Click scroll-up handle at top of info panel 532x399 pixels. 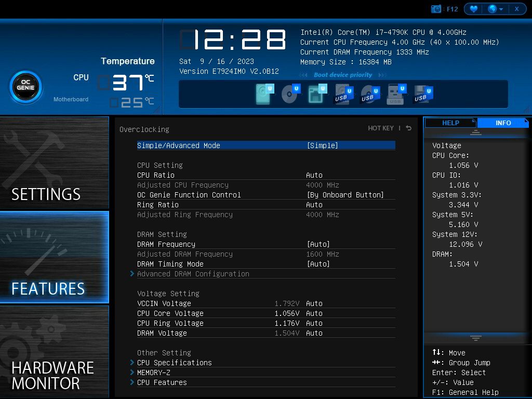(x=476, y=132)
